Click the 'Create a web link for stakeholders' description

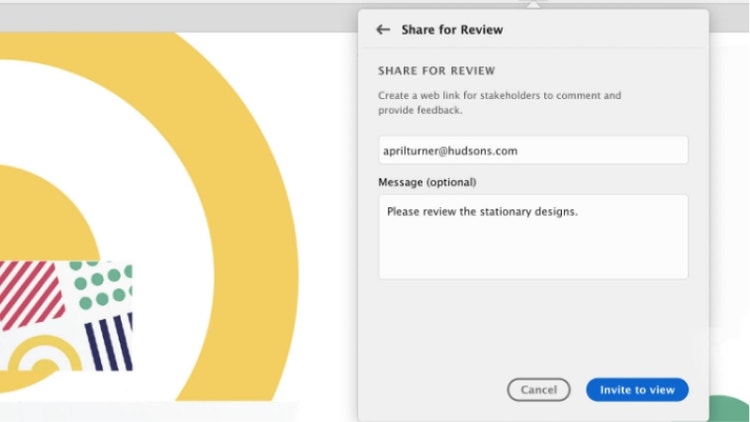pos(499,102)
